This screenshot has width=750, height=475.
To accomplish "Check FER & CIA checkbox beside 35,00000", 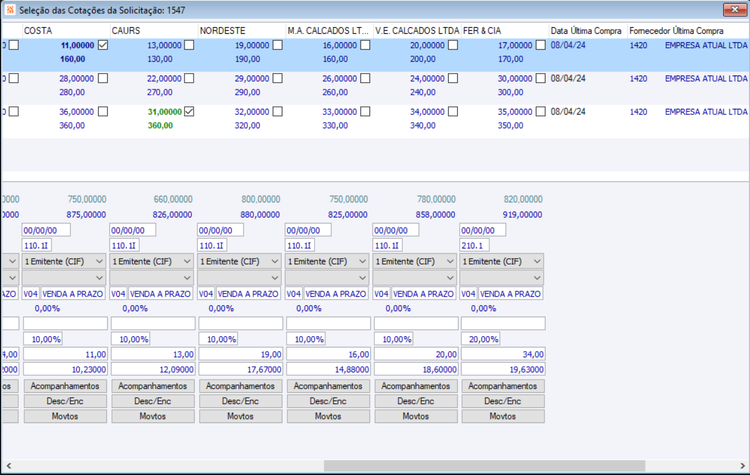I will [x=540, y=111].
